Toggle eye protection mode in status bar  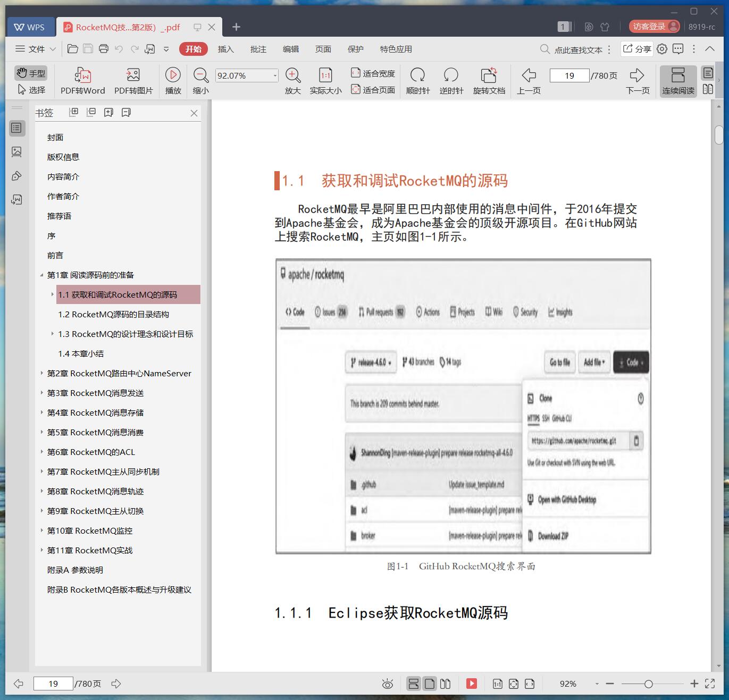coord(388,684)
